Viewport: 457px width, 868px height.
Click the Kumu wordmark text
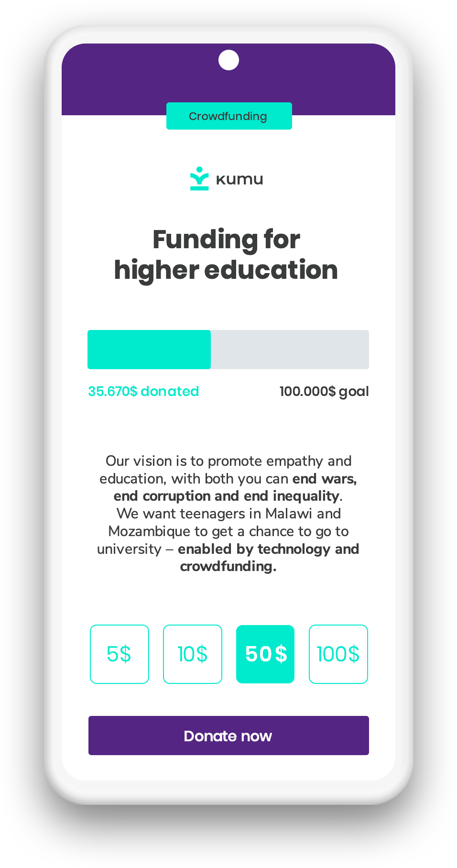(239, 180)
